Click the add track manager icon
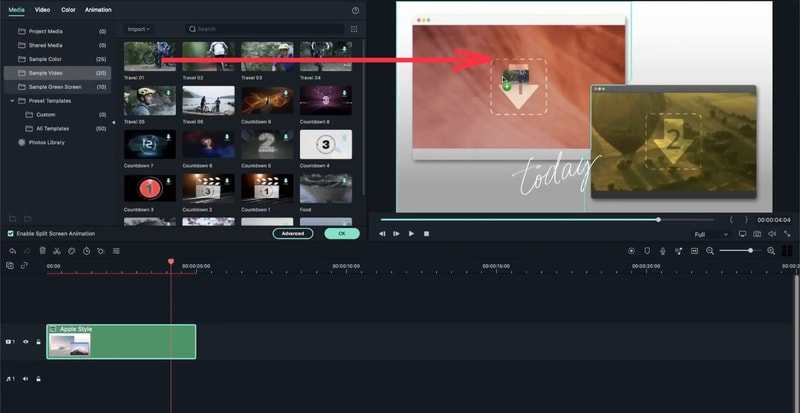 point(10,265)
